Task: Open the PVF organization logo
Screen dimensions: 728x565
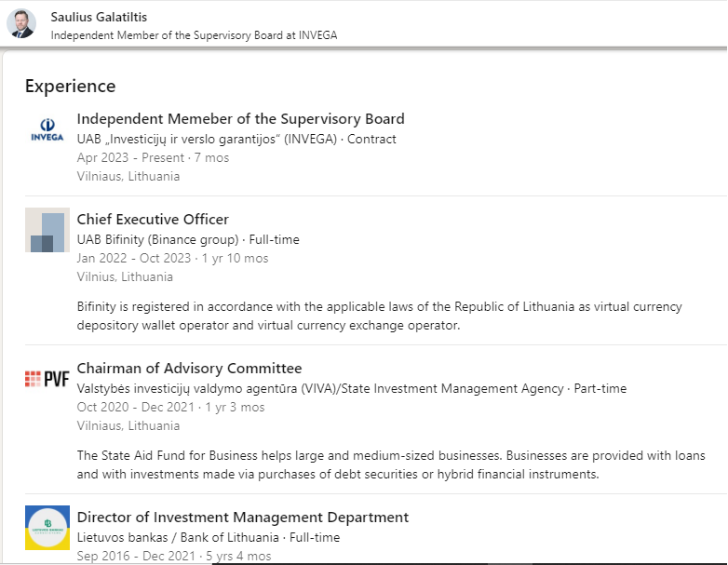Action: (47, 379)
